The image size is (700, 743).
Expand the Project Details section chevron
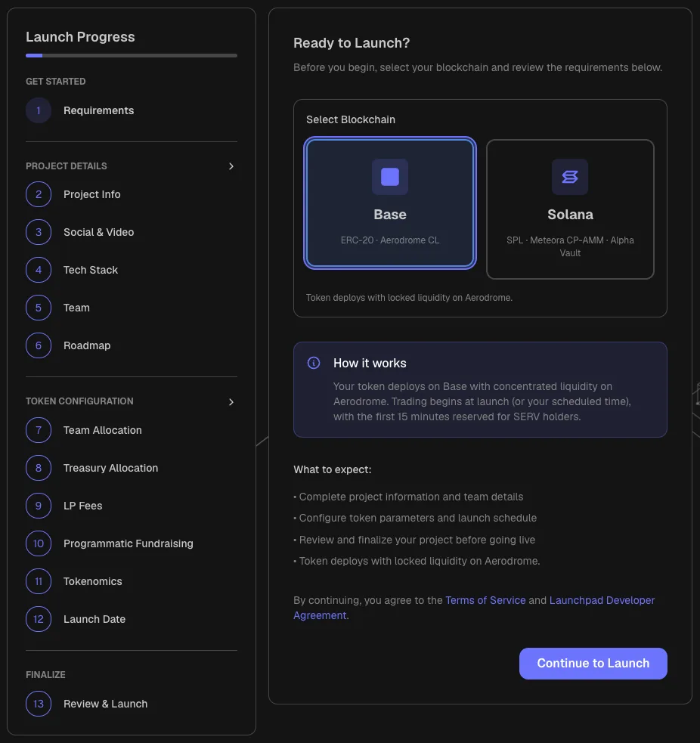coord(231,166)
